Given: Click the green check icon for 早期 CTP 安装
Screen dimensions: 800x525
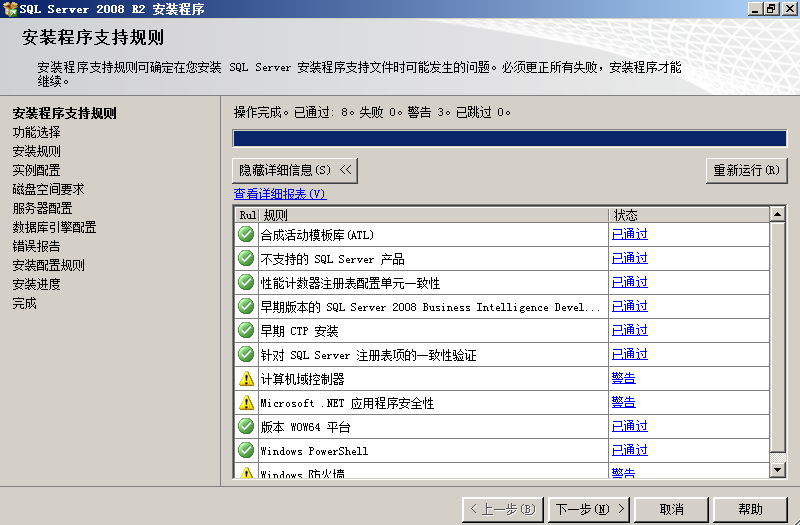Looking at the screenshot, I should click(x=246, y=330).
